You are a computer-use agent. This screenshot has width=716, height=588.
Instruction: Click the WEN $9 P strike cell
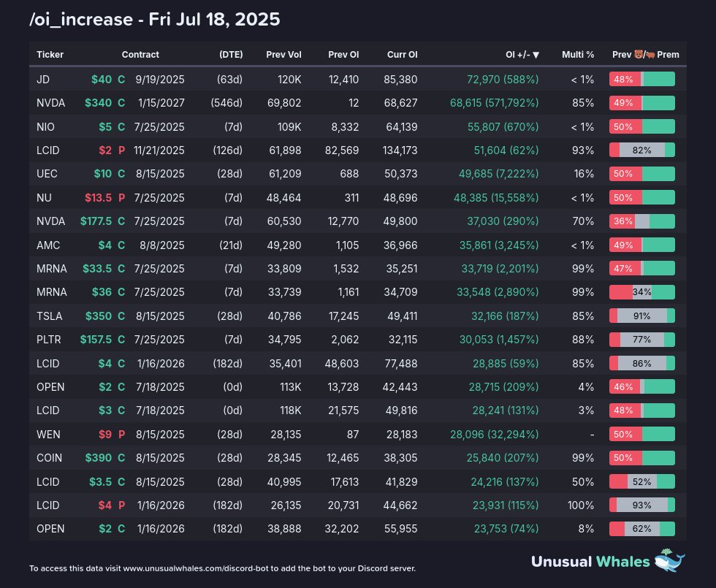click(x=112, y=434)
